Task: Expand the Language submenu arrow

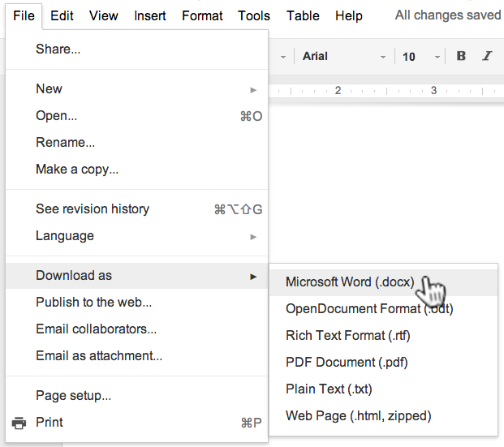Action: [x=254, y=236]
